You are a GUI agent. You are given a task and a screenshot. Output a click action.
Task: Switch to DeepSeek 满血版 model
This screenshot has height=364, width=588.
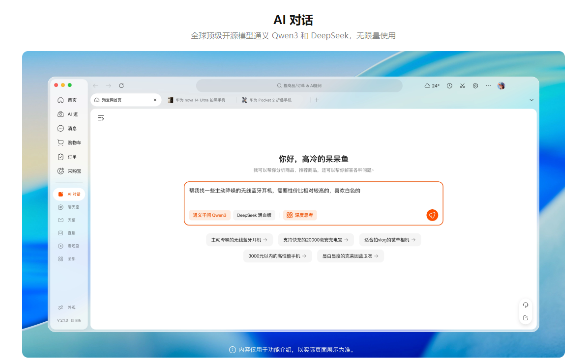[254, 215]
